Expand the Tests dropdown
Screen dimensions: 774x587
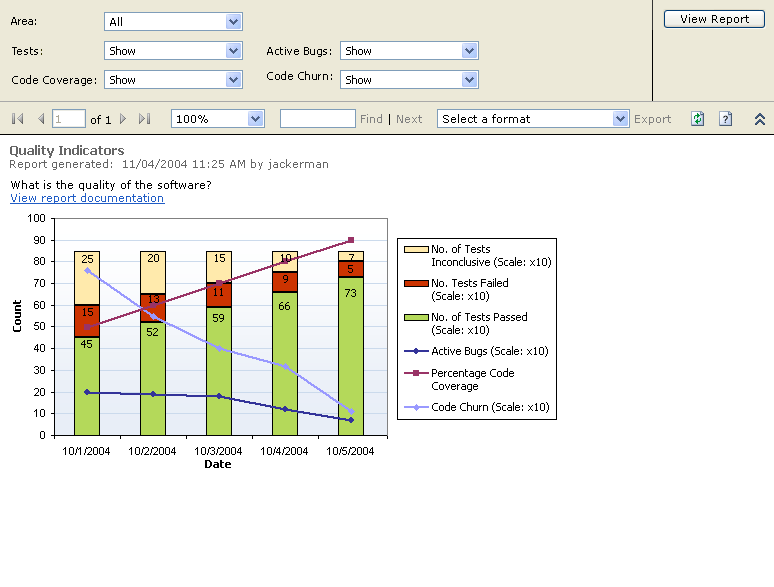point(233,51)
